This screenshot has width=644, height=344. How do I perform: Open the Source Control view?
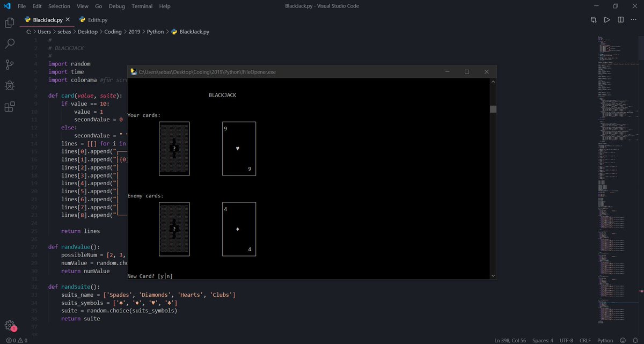(x=9, y=64)
